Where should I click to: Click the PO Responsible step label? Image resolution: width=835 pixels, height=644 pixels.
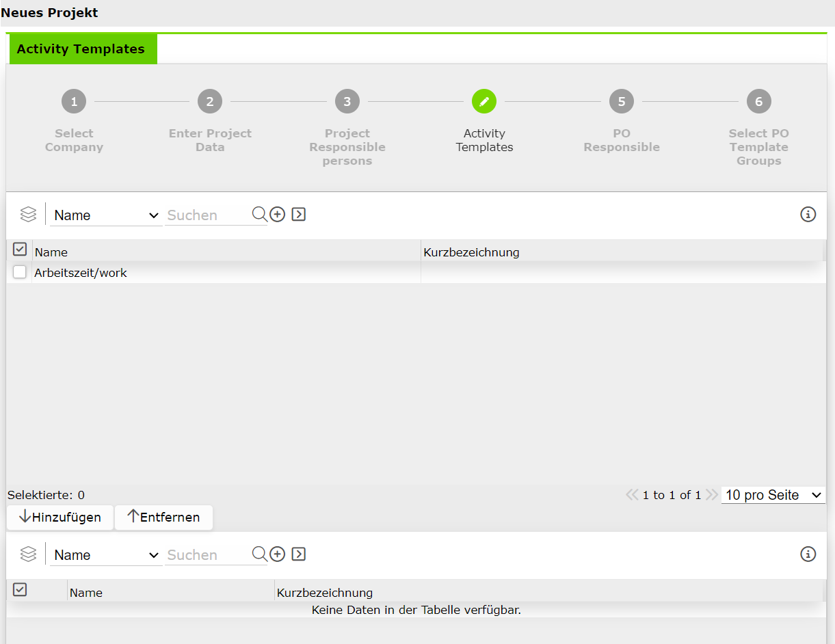pyautogui.click(x=622, y=140)
